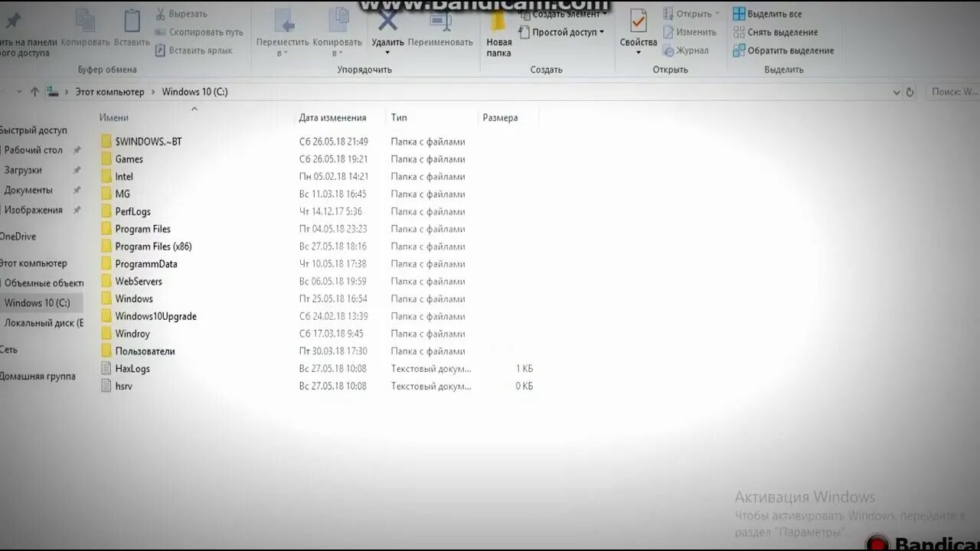Viewport: 980px width, 551px height.
Task: Click the 'Вс 27.05.18 18:16' date for Program Files (x86)
Action: (332, 246)
